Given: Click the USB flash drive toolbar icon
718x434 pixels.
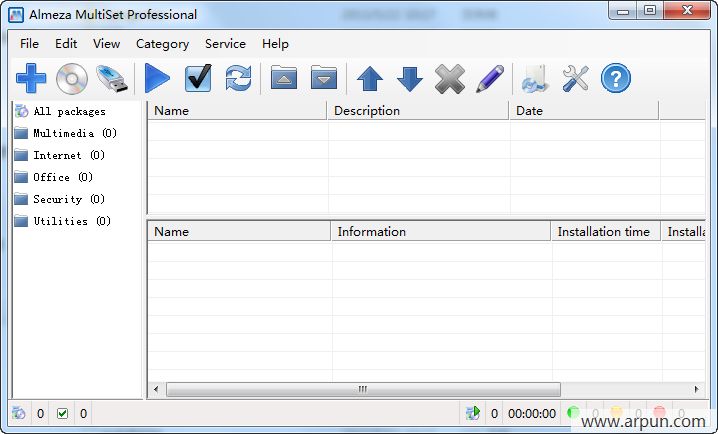Looking at the screenshot, I should 112,79.
